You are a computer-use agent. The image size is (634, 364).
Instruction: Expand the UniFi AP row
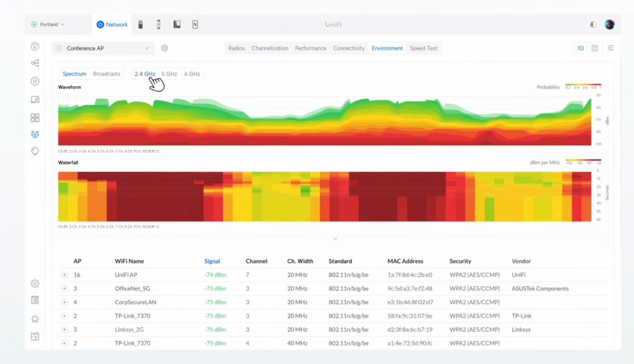coord(64,275)
